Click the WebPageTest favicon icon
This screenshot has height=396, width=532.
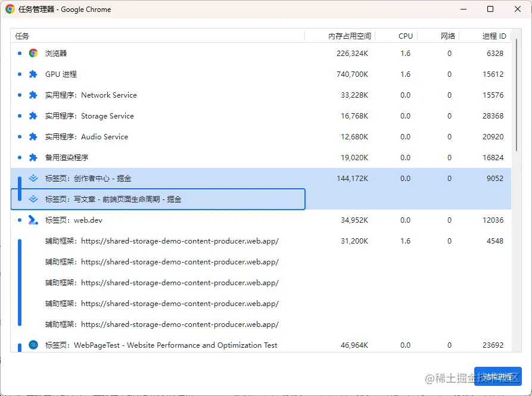33,345
